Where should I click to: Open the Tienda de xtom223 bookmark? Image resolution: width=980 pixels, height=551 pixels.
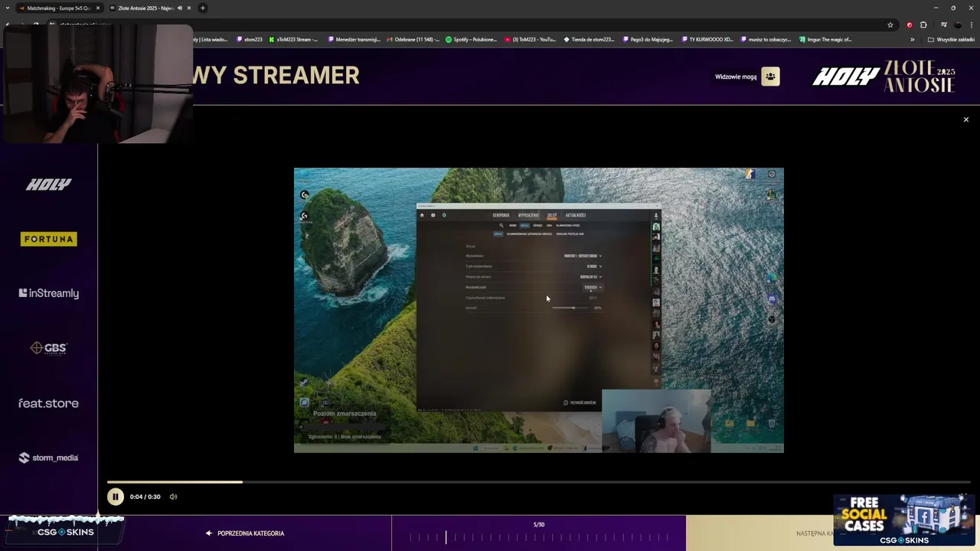[x=589, y=39]
